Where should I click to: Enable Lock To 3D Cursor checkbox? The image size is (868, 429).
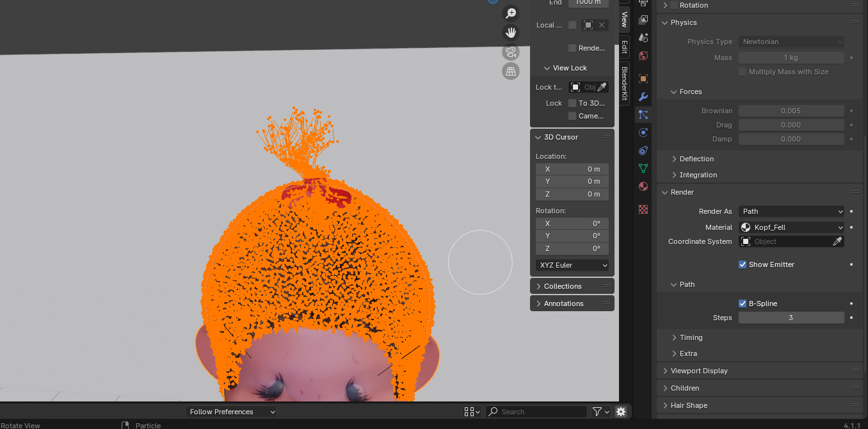click(572, 103)
